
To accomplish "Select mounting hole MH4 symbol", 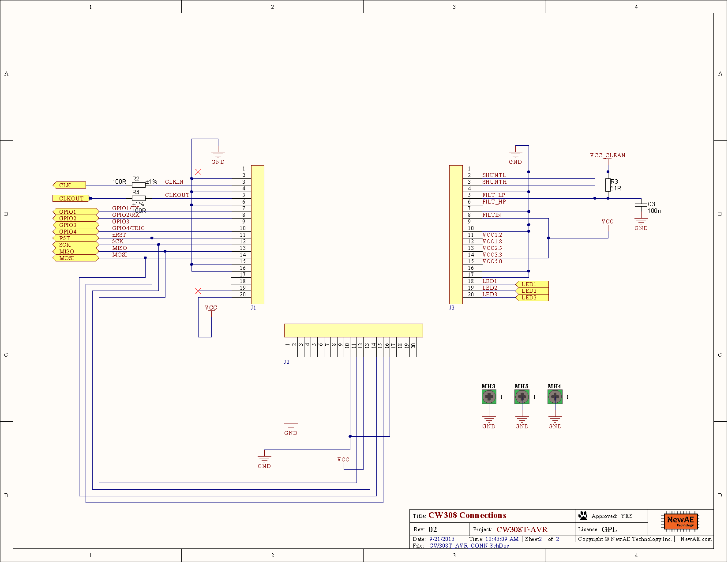I will [x=555, y=397].
